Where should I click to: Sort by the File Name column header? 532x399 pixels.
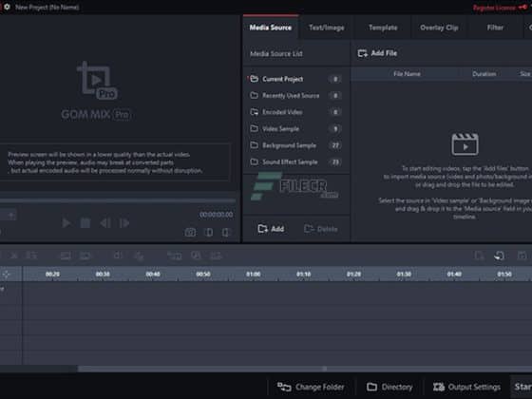coord(407,74)
